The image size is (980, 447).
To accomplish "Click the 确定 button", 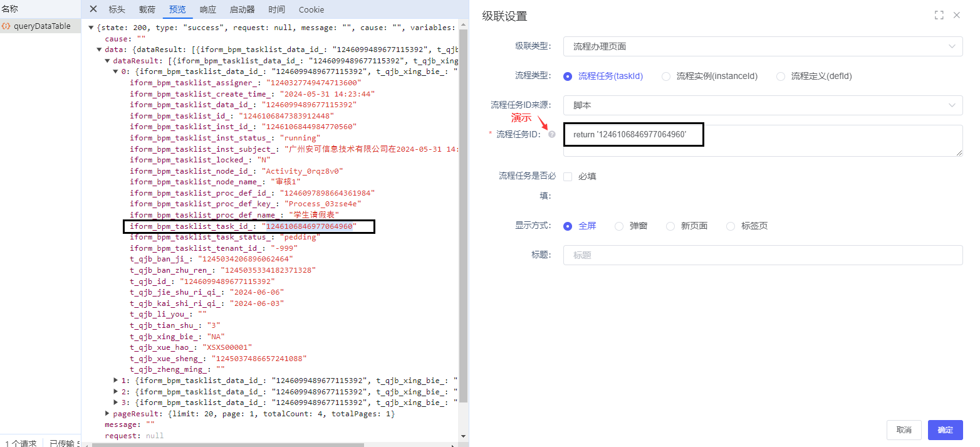I will click(945, 430).
